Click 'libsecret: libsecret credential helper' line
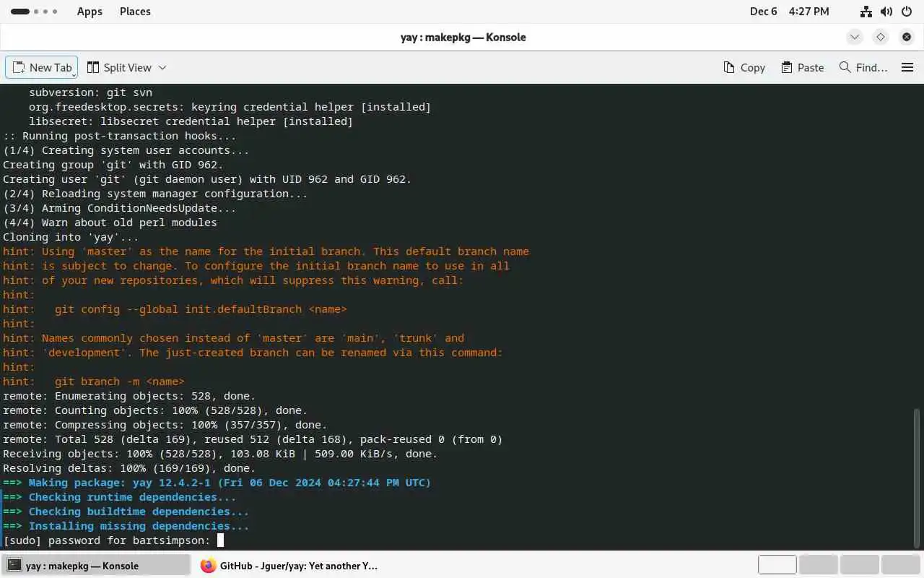This screenshot has width=924, height=578. pos(191,121)
